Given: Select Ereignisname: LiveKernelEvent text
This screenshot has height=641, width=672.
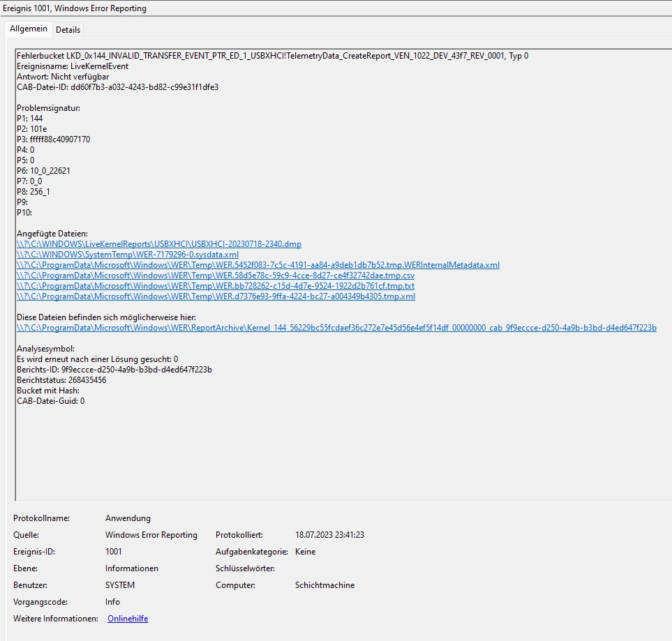Looking at the screenshot, I should [x=73, y=66].
